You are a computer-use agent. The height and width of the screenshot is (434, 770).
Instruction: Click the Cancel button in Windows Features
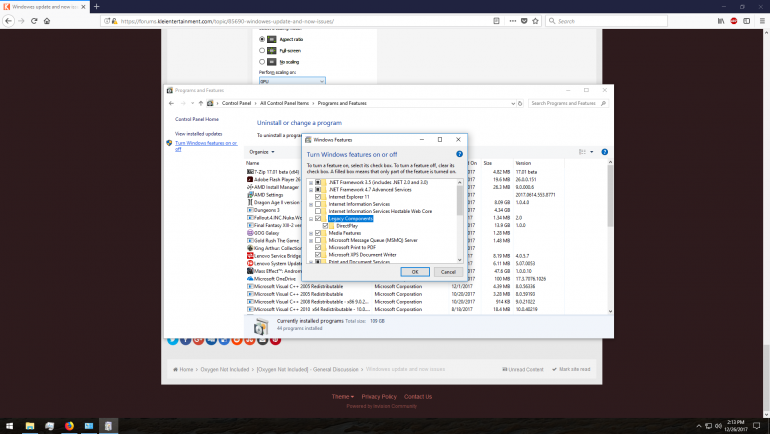(448, 271)
